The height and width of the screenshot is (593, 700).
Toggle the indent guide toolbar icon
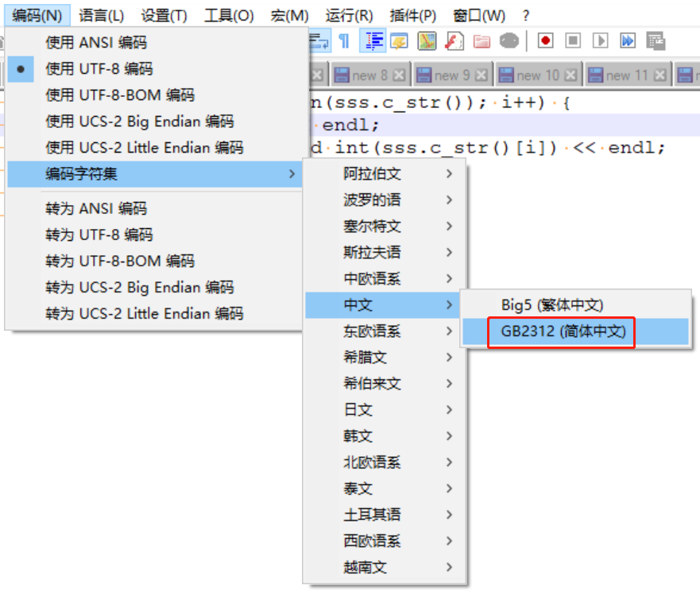click(x=373, y=41)
